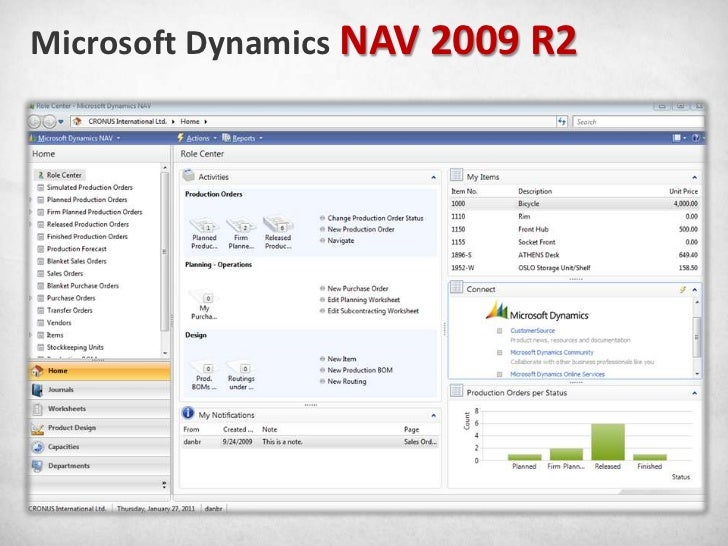Collapse the Production Orders per Status part
The width and height of the screenshot is (728, 546).
[x=695, y=393]
